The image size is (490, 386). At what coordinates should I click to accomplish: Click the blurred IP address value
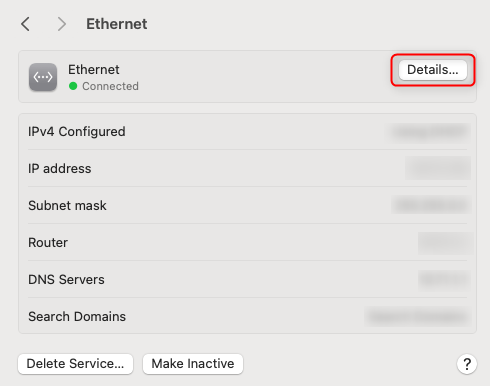(438, 168)
